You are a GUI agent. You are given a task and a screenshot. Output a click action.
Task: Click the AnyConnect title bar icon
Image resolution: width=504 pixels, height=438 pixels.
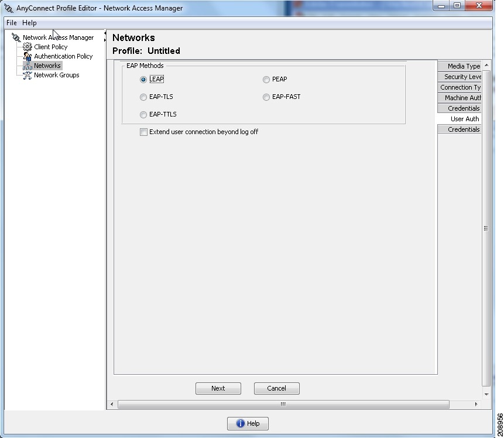(x=9, y=8)
